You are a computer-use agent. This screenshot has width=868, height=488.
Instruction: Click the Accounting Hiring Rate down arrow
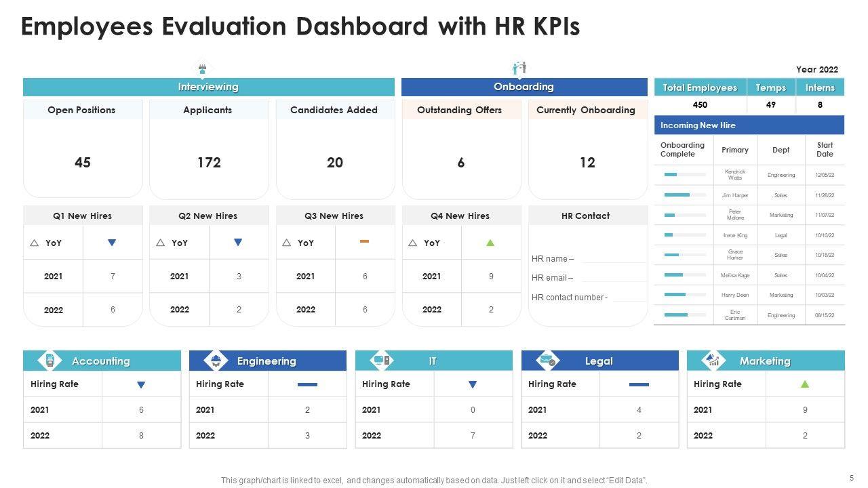point(141,385)
